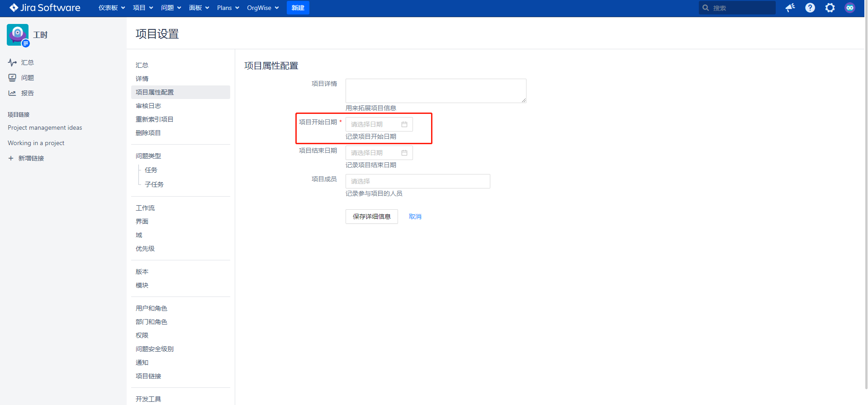Select 审核日志 in settings sidebar

click(148, 106)
